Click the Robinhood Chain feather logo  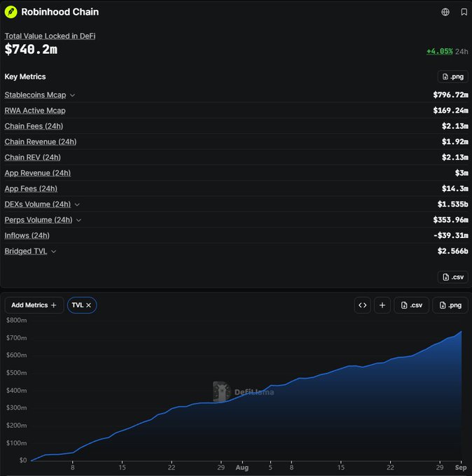[x=11, y=12]
